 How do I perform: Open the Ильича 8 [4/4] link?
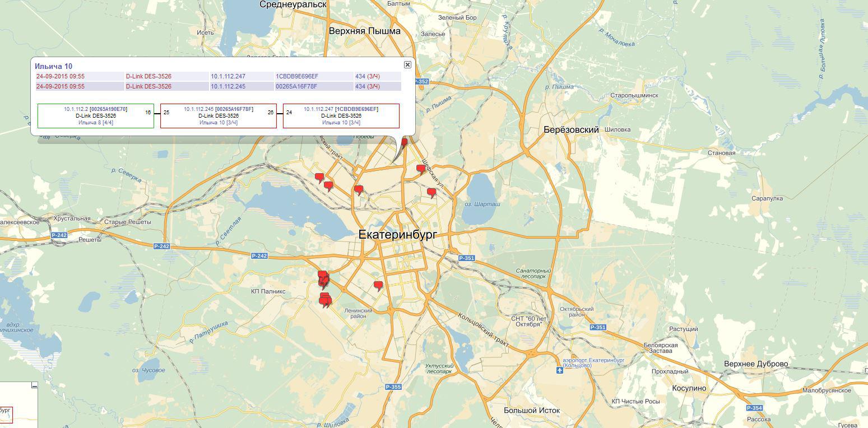96,123
